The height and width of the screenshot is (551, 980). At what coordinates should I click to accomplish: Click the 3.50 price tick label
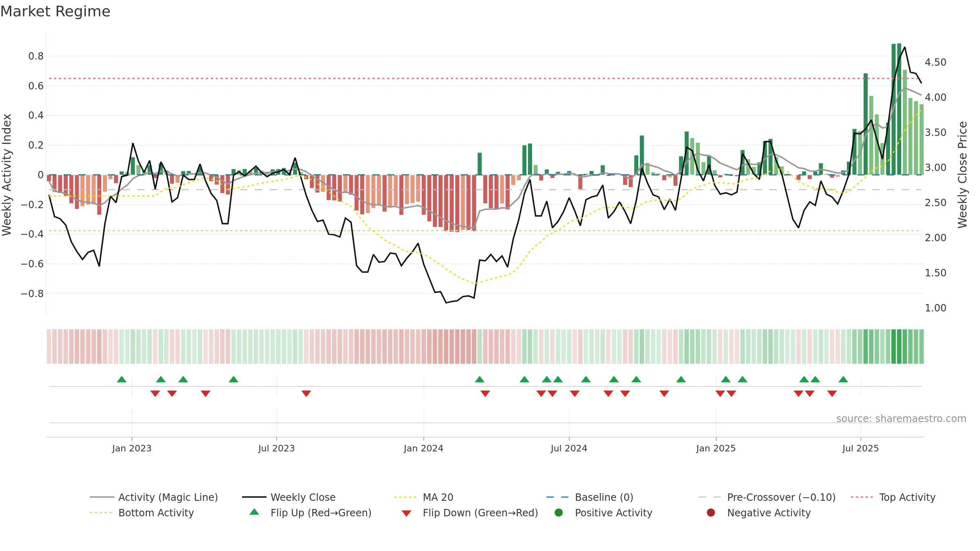point(935,133)
